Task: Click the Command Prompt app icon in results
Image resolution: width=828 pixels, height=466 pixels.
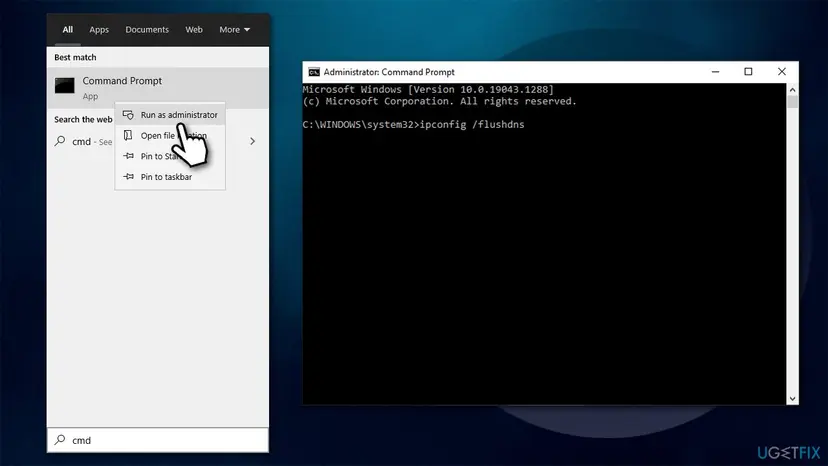Action: click(x=64, y=86)
